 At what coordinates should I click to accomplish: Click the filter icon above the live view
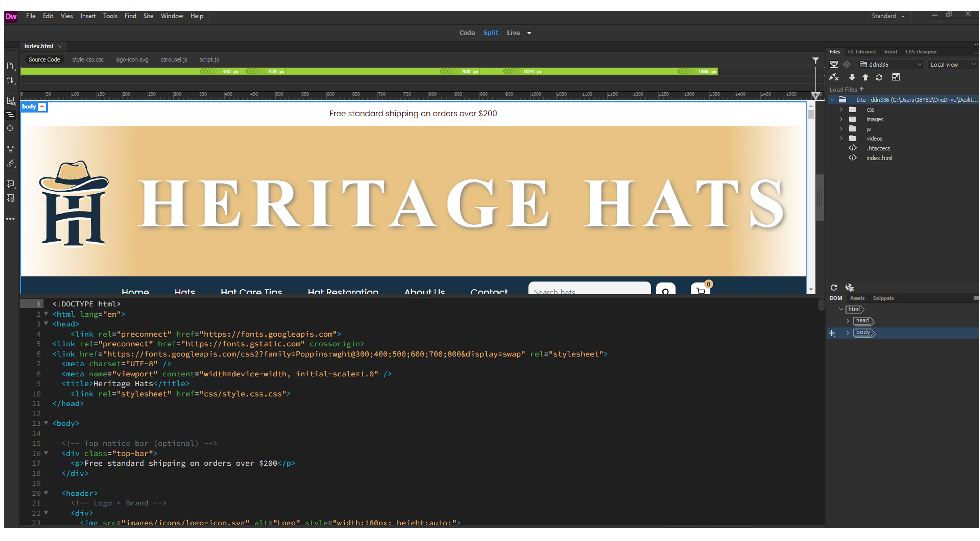[815, 60]
